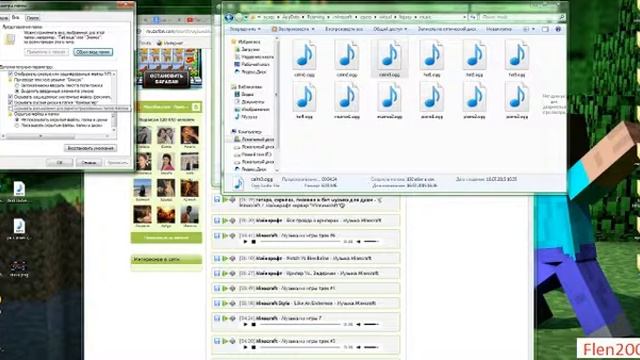The width and height of the screenshot is (640, 360).
Task: Click the Explorer change view icon
Action: click(526, 29)
